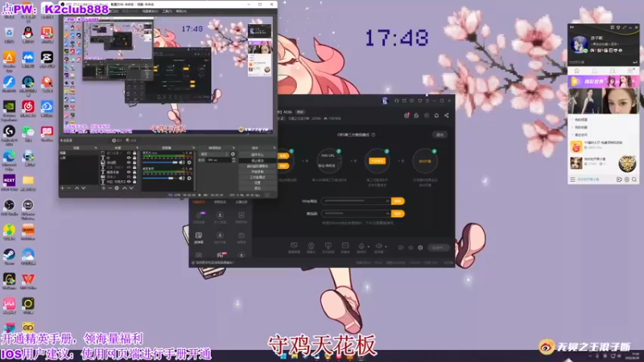
Task: Click orange button in third step circle
Action: 377,161
